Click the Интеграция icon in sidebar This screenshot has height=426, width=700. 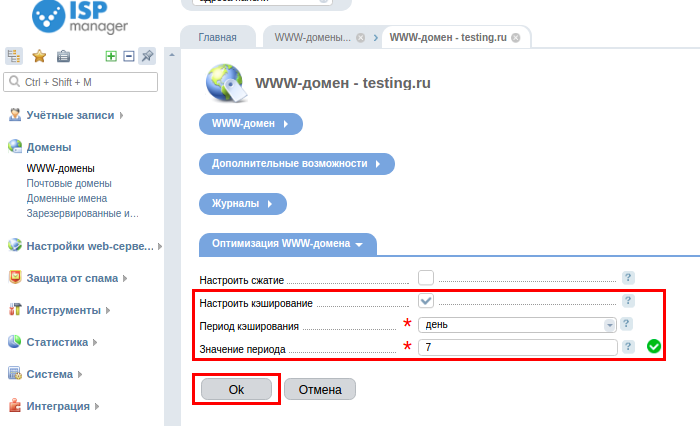[x=15, y=405]
